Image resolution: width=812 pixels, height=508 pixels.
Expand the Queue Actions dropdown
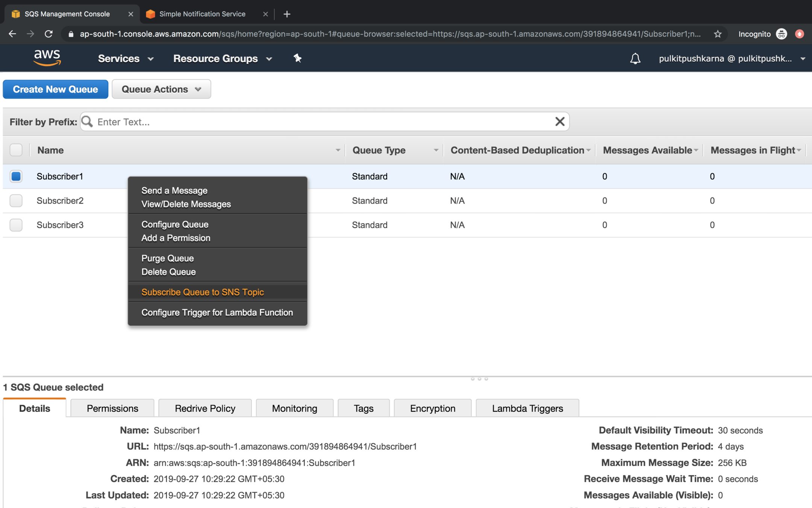[x=161, y=89]
